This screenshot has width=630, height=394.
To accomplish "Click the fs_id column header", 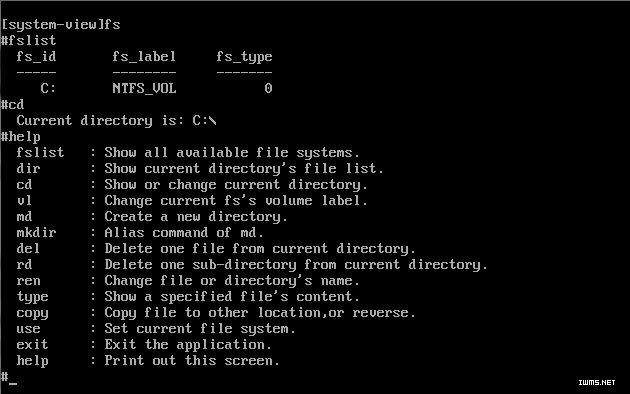I will tap(36, 57).
